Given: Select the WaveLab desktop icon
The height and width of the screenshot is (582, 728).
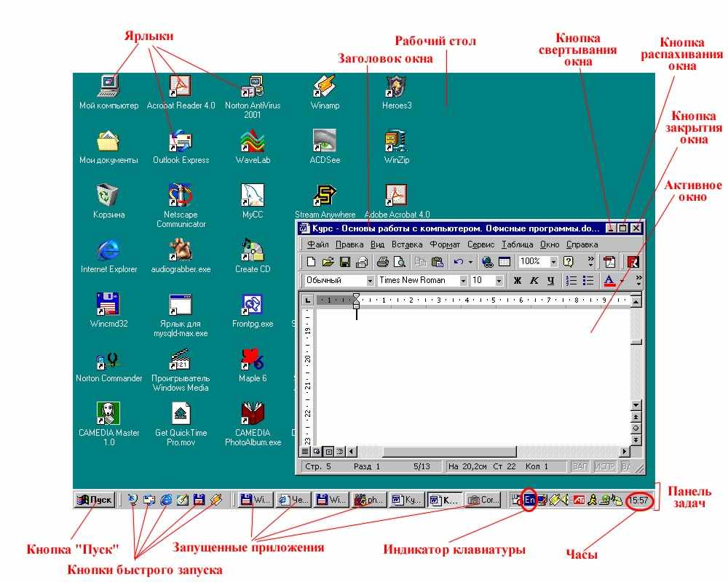Looking at the screenshot, I should [253, 147].
